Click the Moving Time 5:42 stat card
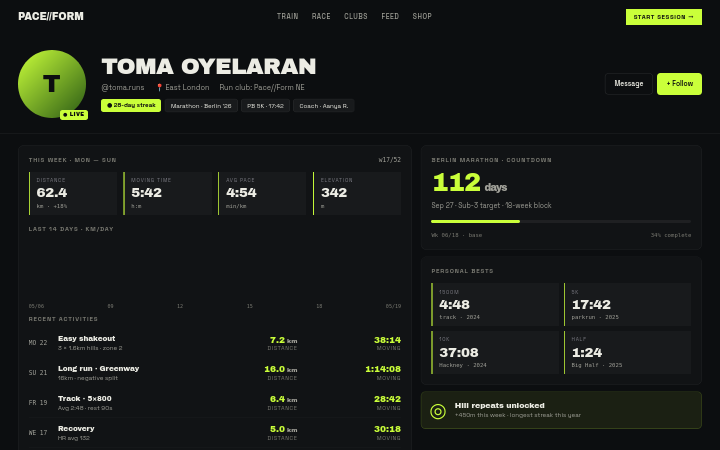The image size is (720, 450). [x=168, y=193]
